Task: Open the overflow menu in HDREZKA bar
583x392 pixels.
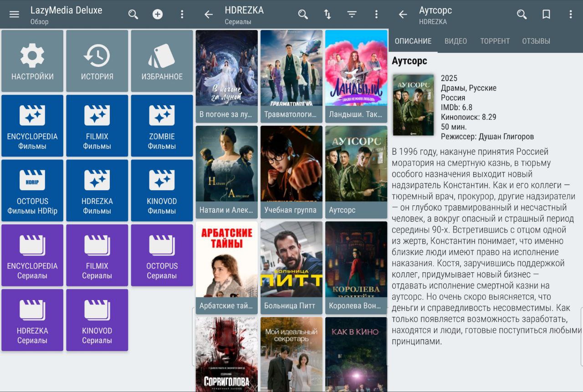Action: pos(376,14)
